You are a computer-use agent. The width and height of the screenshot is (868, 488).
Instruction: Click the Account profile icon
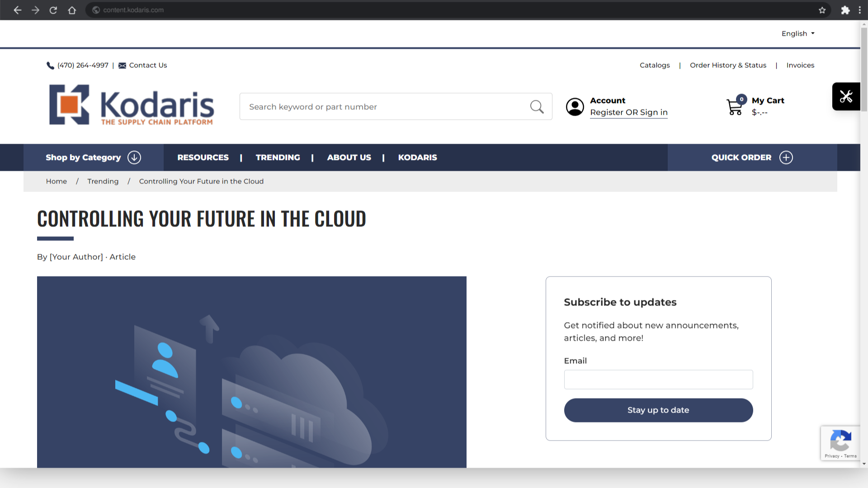575,107
